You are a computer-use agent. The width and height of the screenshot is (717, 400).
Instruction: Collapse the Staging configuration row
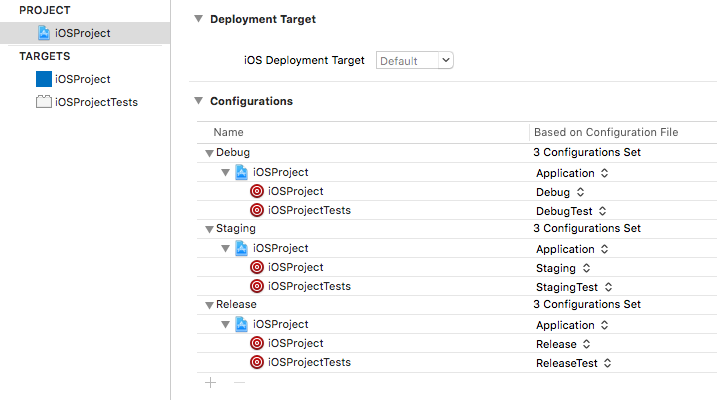click(209, 229)
